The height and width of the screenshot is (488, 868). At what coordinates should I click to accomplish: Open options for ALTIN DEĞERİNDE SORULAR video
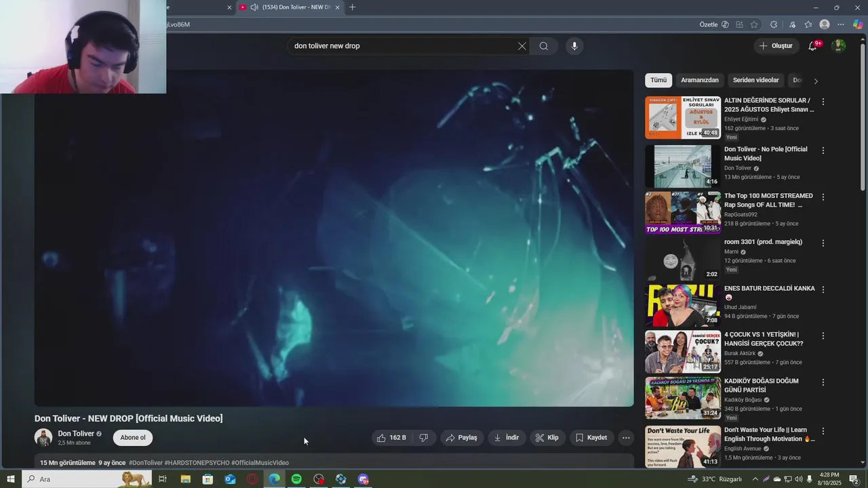[x=823, y=102]
